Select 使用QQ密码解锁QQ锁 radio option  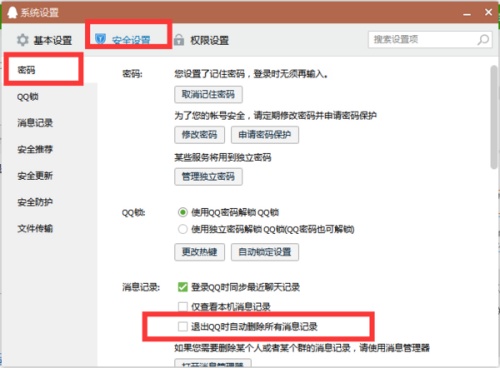183,212
